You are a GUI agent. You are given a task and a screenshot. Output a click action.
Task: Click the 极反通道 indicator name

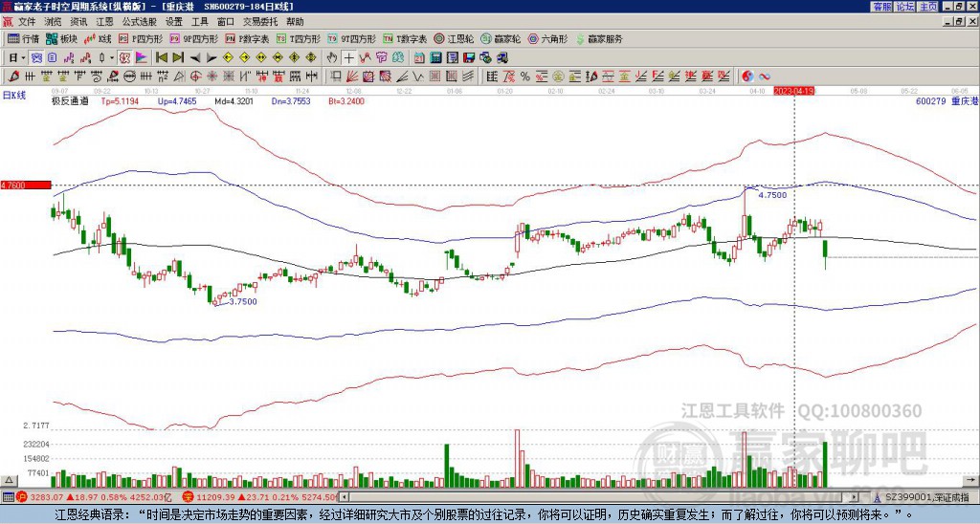(69, 101)
